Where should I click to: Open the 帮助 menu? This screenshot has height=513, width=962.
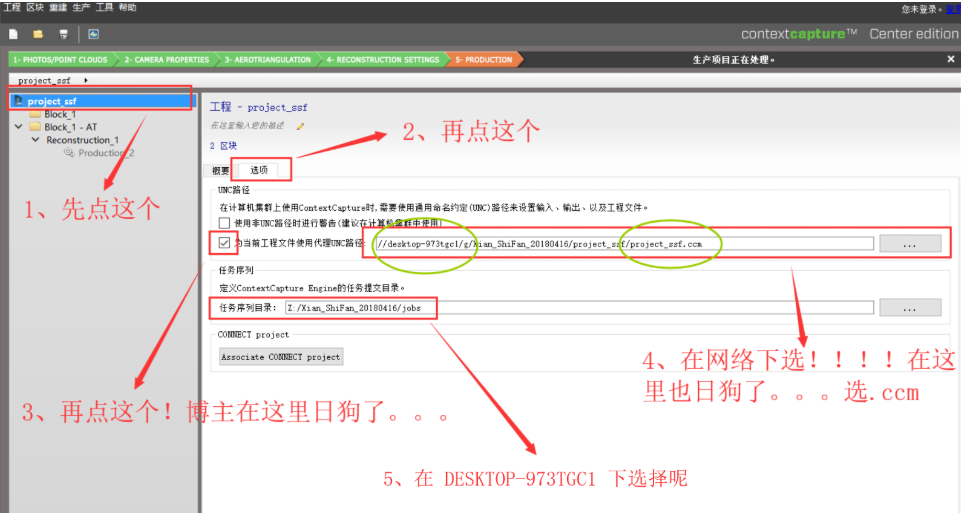tap(128, 7)
